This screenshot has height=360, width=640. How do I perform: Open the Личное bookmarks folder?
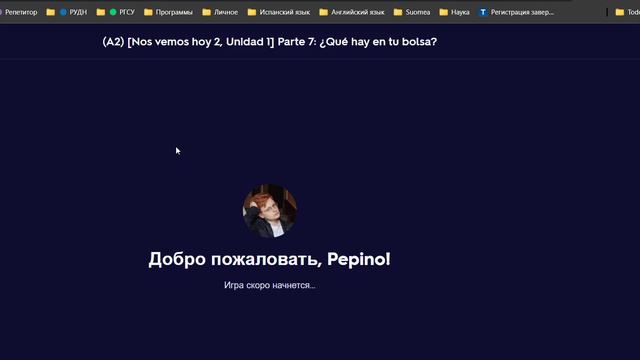[220, 12]
